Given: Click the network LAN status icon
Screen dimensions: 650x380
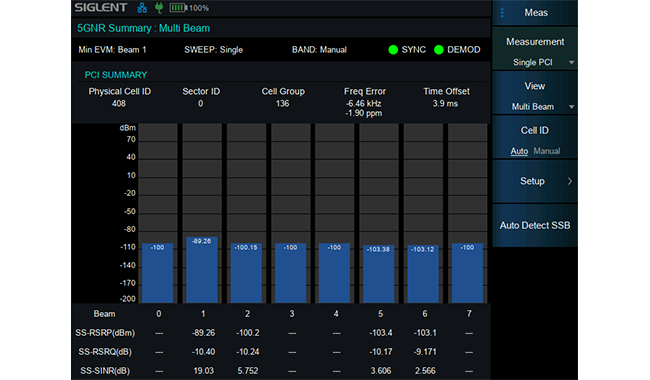Looking at the screenshot, I should tap(142, 8).
